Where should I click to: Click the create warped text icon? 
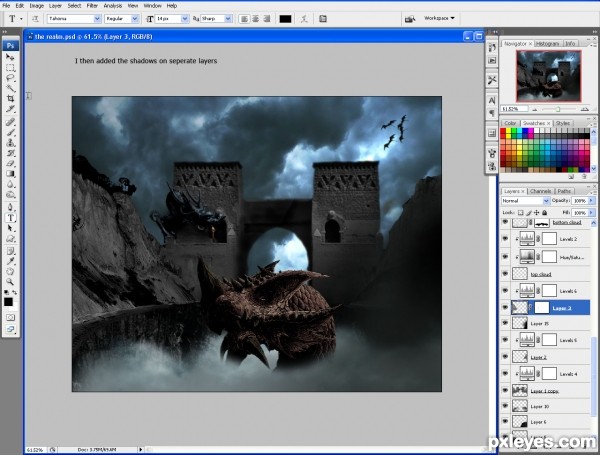pos(304,19)
